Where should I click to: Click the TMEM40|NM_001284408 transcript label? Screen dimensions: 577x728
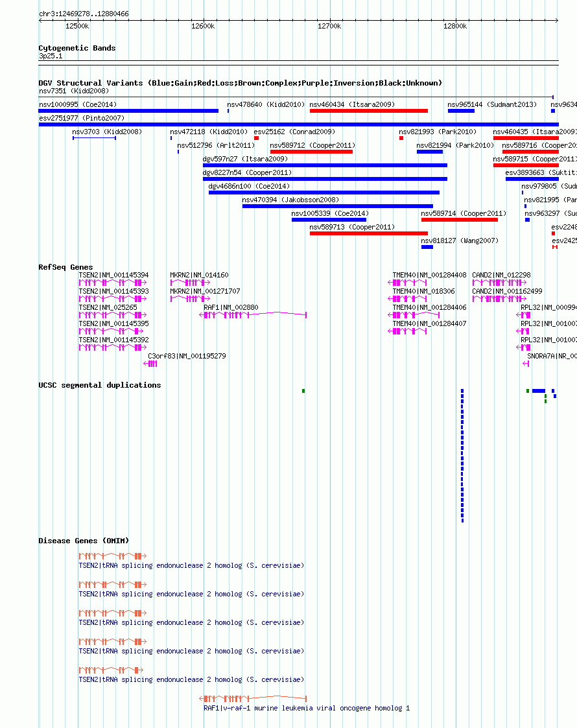coord(430,275)
